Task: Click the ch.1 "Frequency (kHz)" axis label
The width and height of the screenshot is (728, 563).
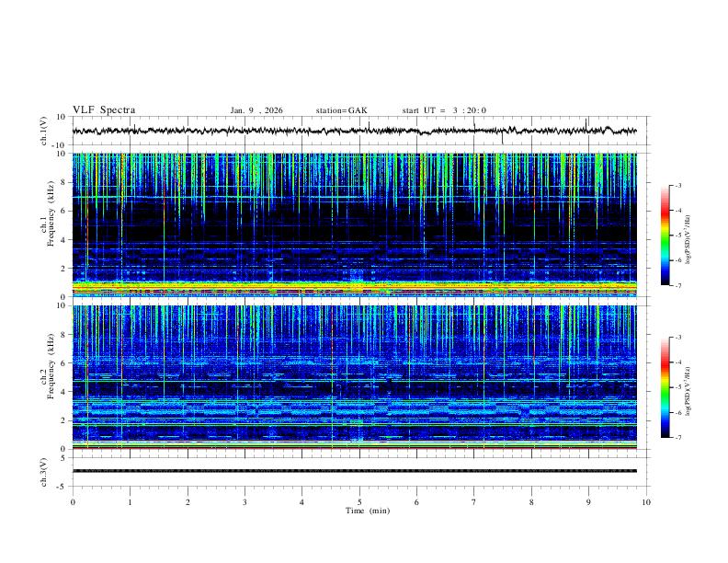Action: click(51, 213)
